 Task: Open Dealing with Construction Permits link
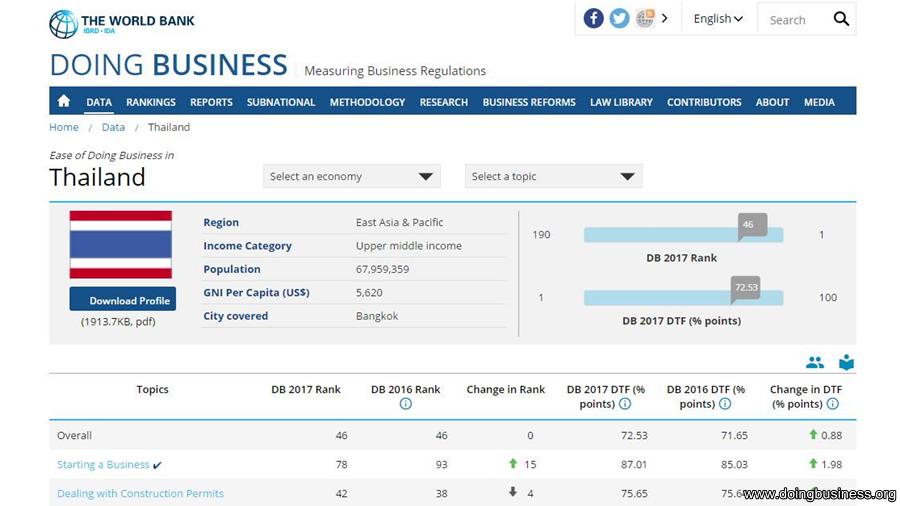[140, 493]
